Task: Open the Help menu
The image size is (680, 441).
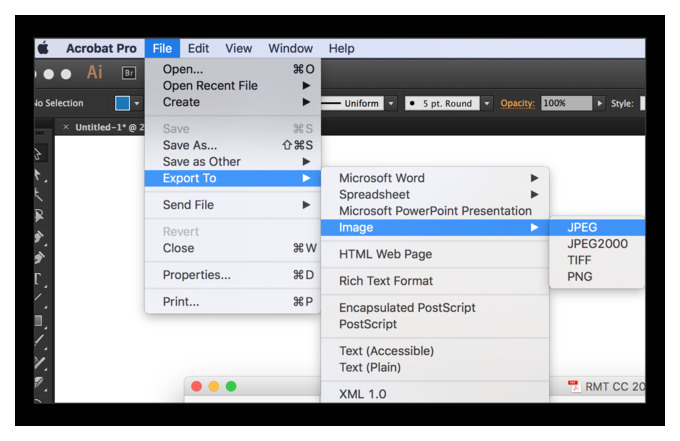Action: click(x=341, y=48)
